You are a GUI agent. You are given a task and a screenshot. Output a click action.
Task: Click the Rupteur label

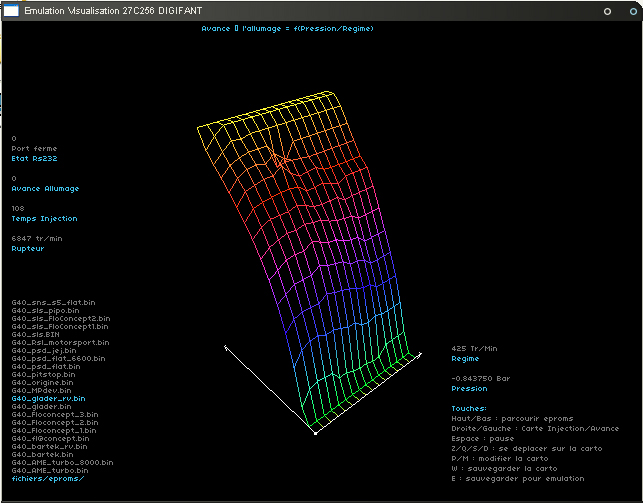click(27, 248)
